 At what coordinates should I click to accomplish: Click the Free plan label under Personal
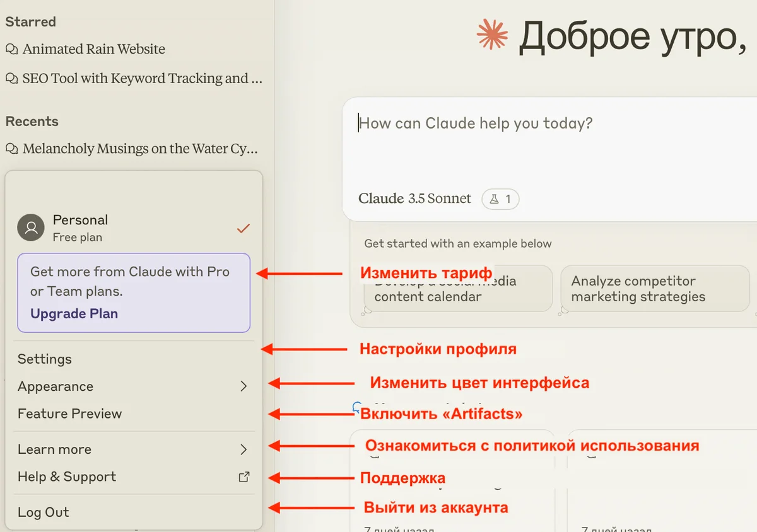click(77, 238)
